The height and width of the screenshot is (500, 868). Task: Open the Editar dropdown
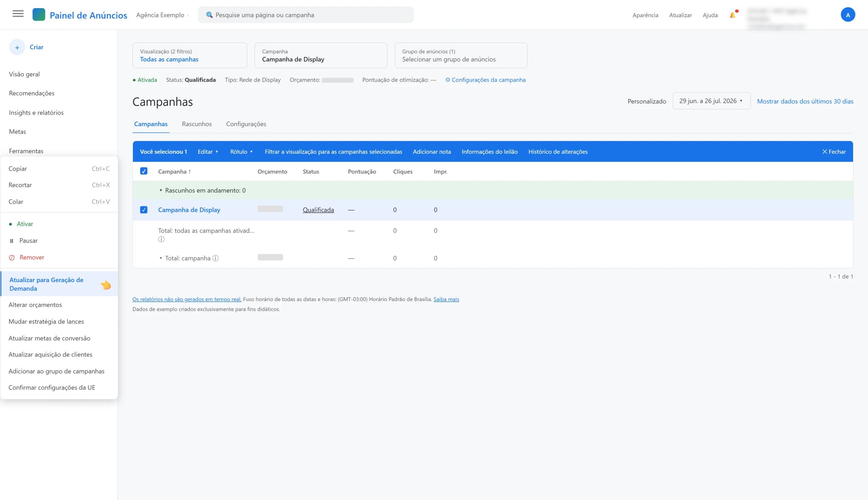click(208, 152)
